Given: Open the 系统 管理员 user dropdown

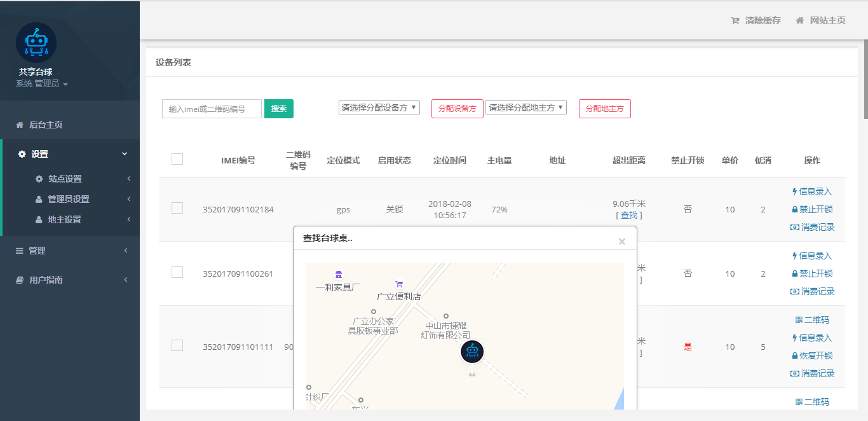Looking at the screenshot, I should (41, 83).
